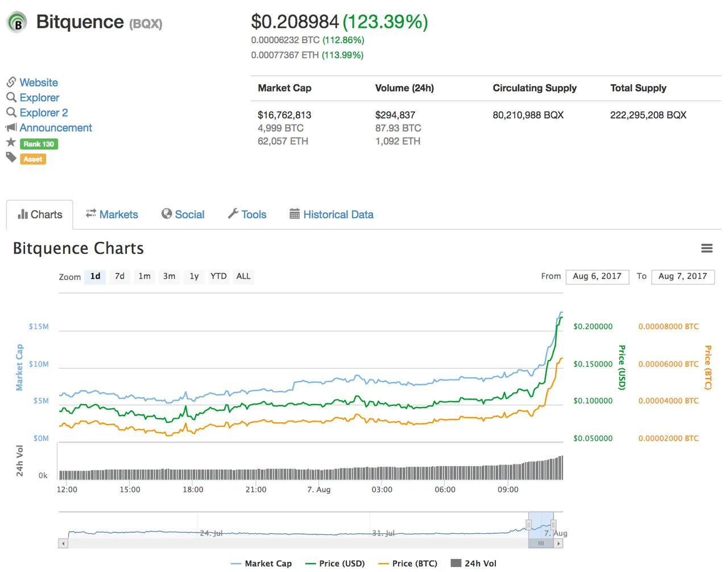Click the magnifier icon beside Explorer
728x572 pixels.
pyautogui.click(x=11, y=97)
